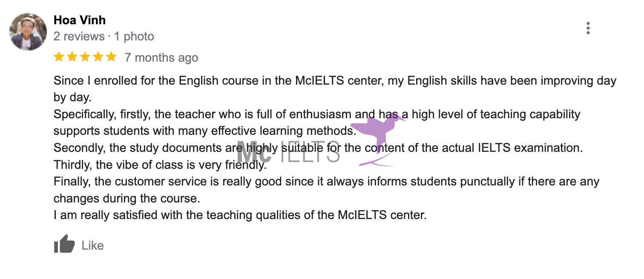
Task: Click the "7 months ago" timestamp
Action: point(161,57)
